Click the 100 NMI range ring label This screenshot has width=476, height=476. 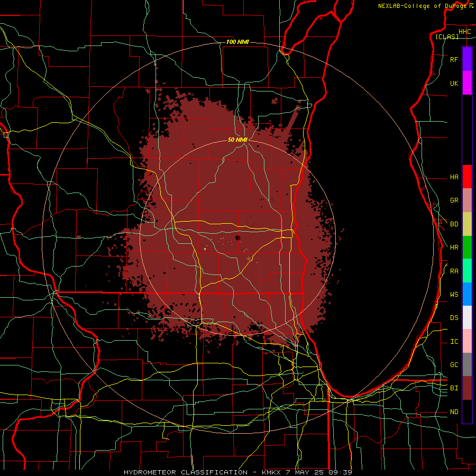(x=237, y=42)
